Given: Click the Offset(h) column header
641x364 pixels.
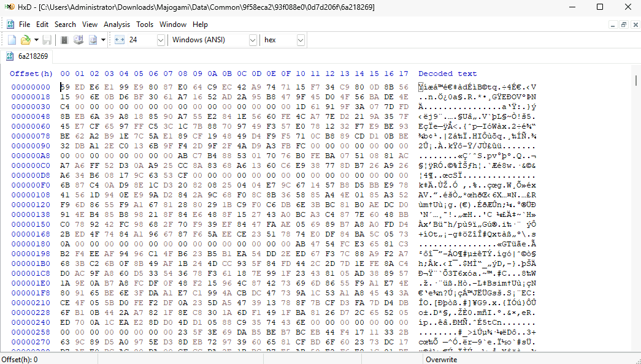Looking at the screenshot, I should pos(32,74).
